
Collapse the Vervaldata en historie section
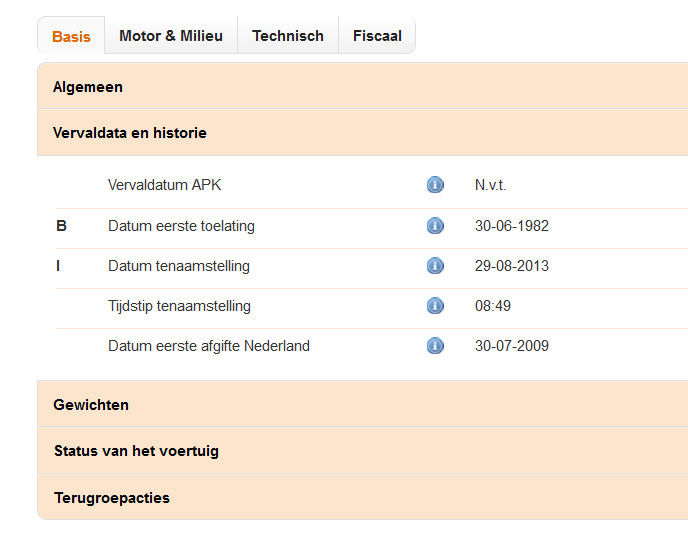click(x=130, y=132)
